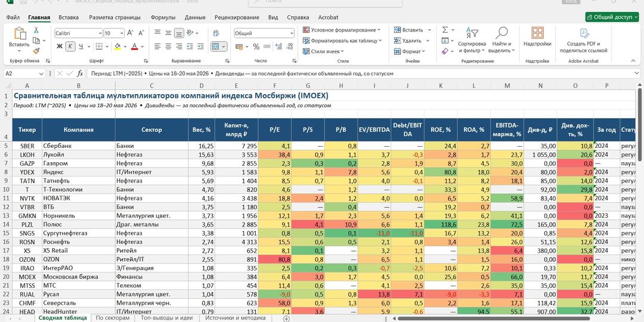Collapse the ribbon with the chevron
The height and width of the screenshot is (322, 644).
click(x=633, y=61)
